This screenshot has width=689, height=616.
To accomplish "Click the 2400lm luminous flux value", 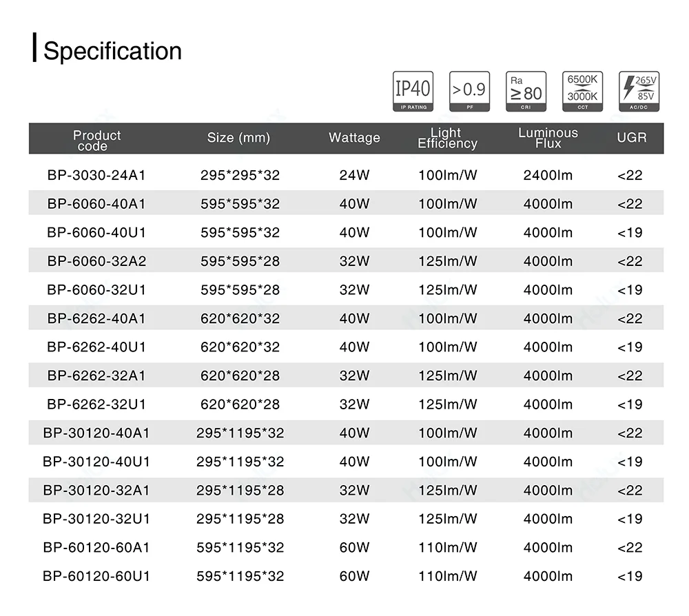I will pyautogui.click(x=548, y=175).
